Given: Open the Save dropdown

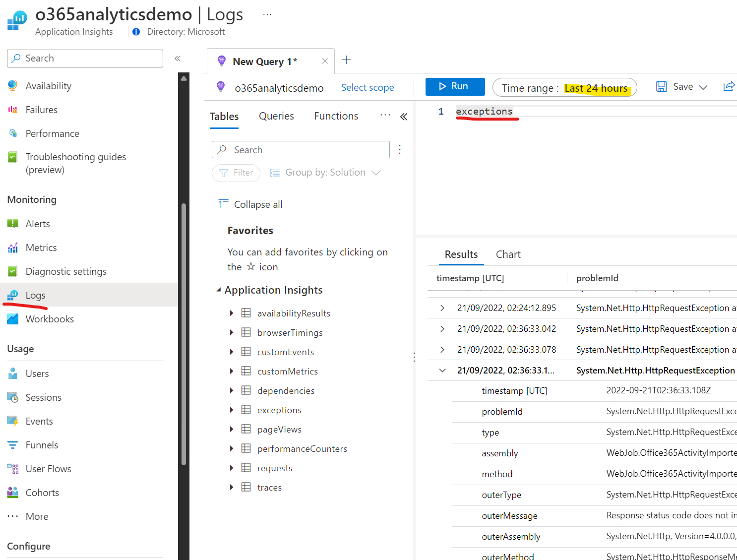Looking at the screenshot, I should click(x=703, y=87).
